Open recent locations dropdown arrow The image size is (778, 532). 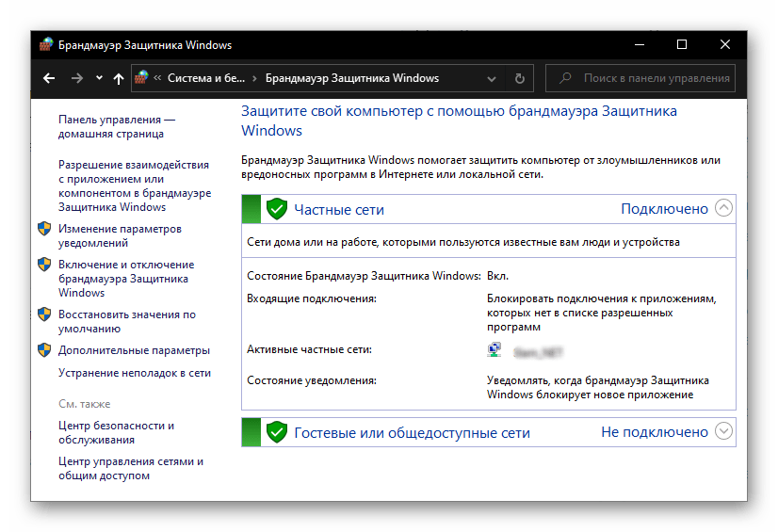99,78
